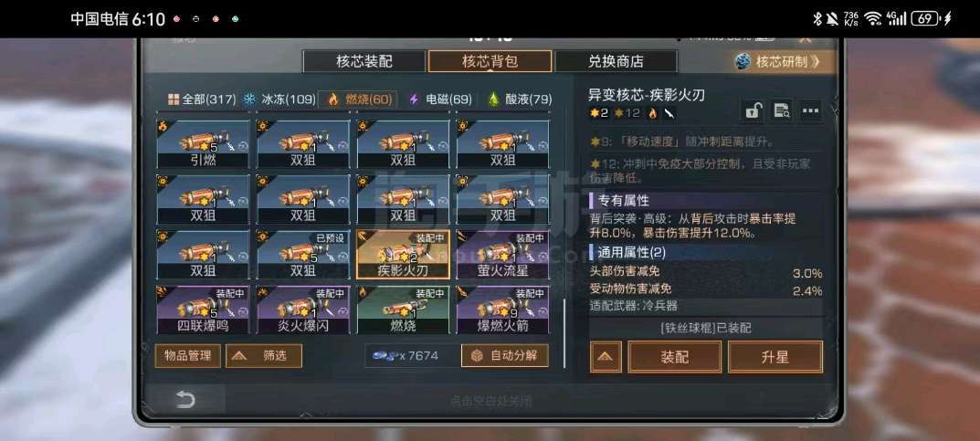The width and height of the screenshot is (980, 441).
Task: Filter cores by 酸液 type
Action: [x=520, y=100]
